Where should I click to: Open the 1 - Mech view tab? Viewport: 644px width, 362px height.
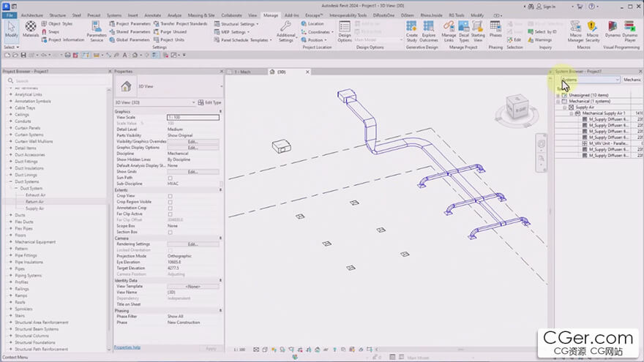(x=243, y=72)
